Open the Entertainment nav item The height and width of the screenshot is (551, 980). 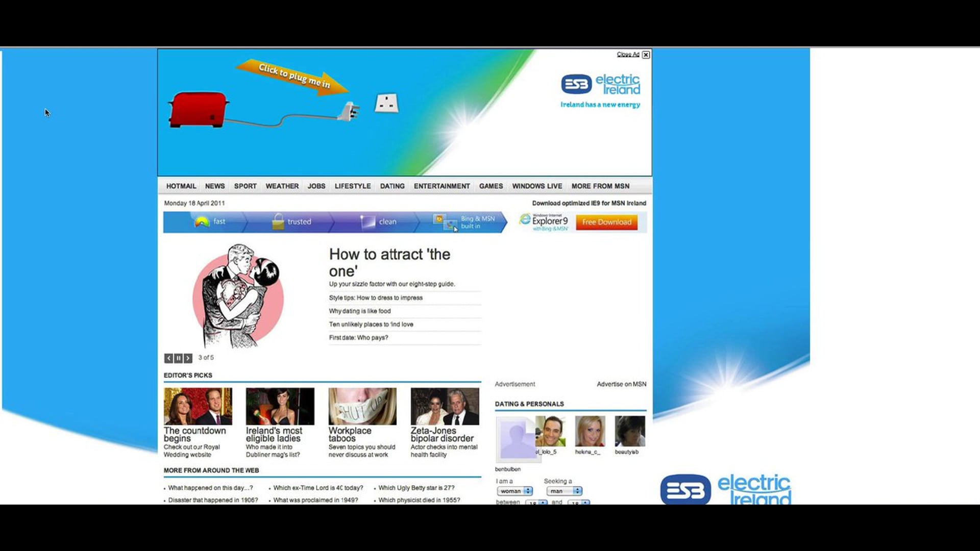click(442, 186)
